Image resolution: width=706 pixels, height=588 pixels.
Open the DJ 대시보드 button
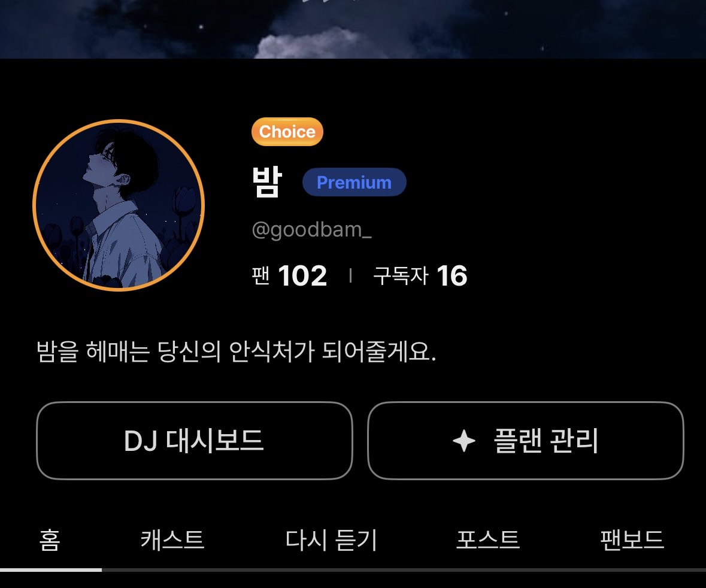pos(195,440)
